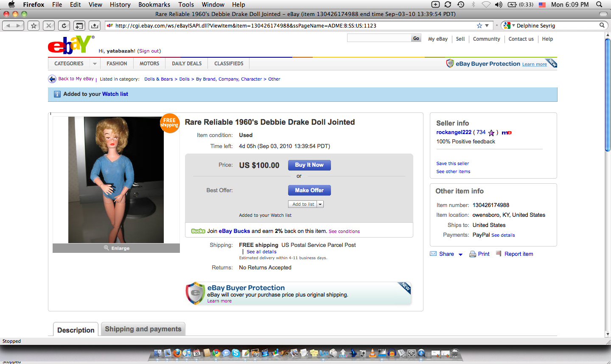Open Finder from the dock

[x=158, y=353]
